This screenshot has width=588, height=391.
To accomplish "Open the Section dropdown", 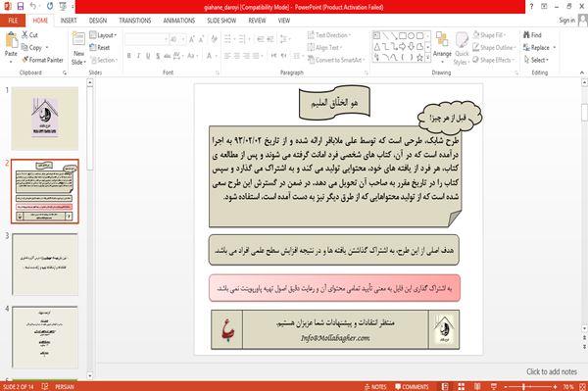I will coord(104,60).
